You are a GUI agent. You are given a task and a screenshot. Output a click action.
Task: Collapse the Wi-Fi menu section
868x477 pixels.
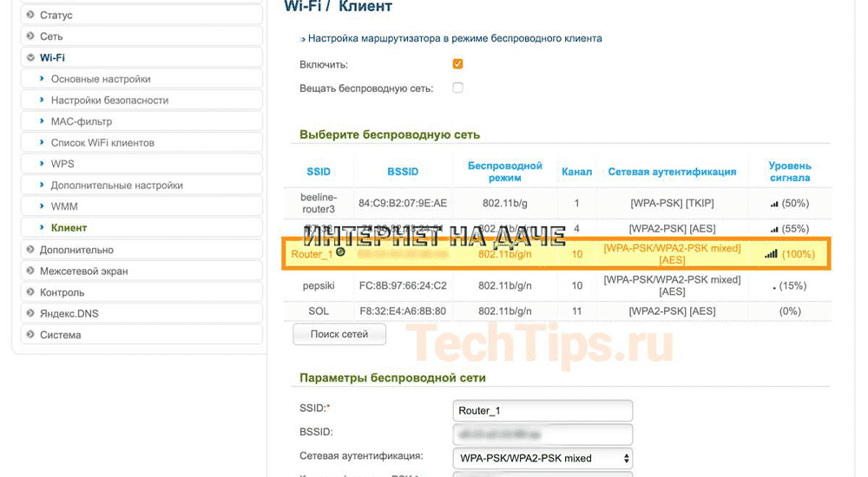tap(141, 57)
